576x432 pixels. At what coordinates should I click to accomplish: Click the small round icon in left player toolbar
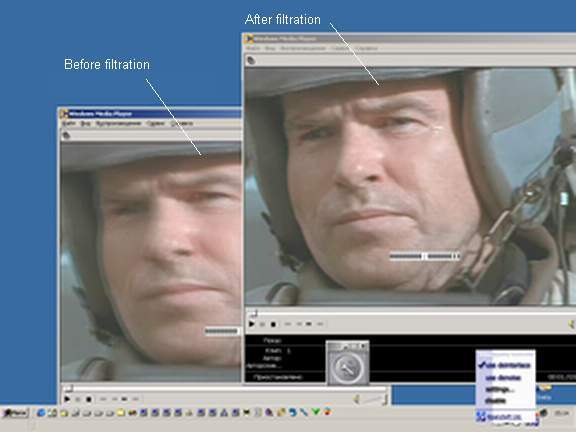click(x=66, y=136)
